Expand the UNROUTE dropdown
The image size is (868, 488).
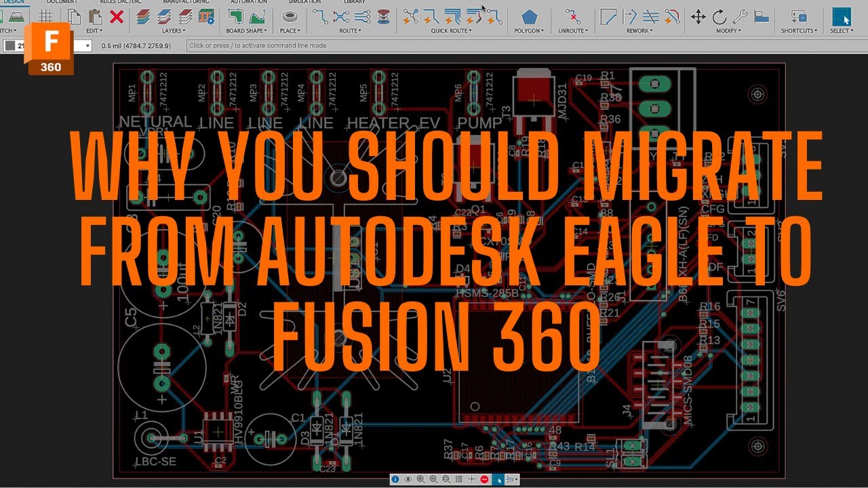573,30
